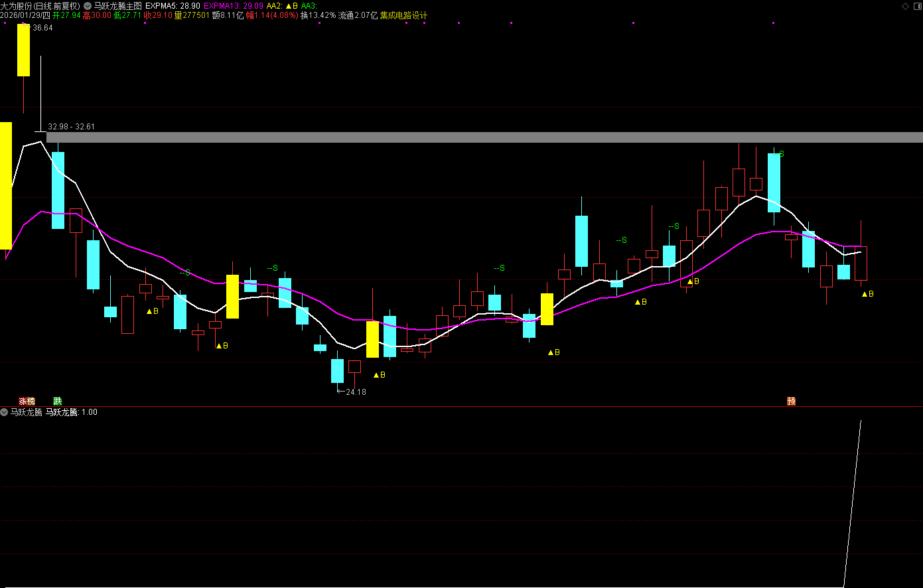Click the red divider between main and sub chart

click(461, 406)
